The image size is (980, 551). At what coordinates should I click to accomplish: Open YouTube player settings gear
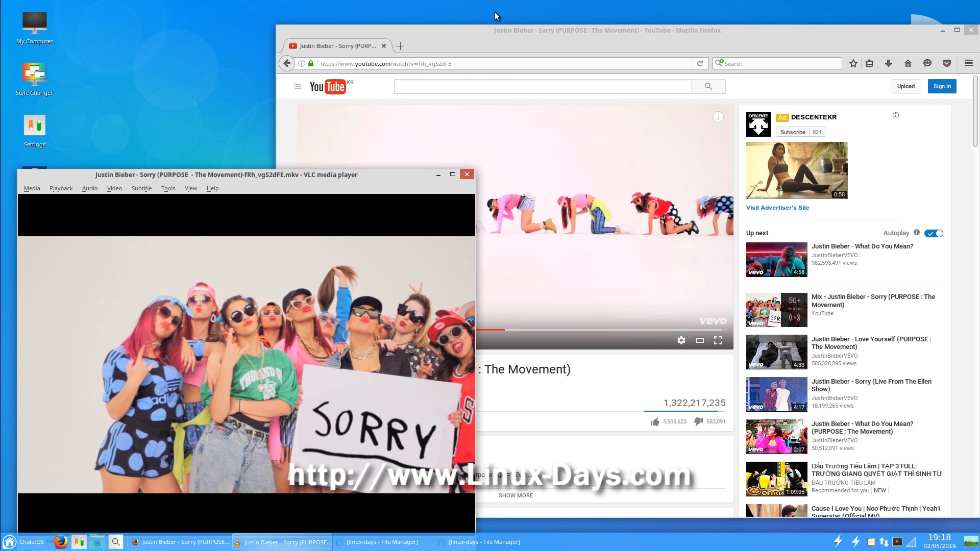(681, 340)
